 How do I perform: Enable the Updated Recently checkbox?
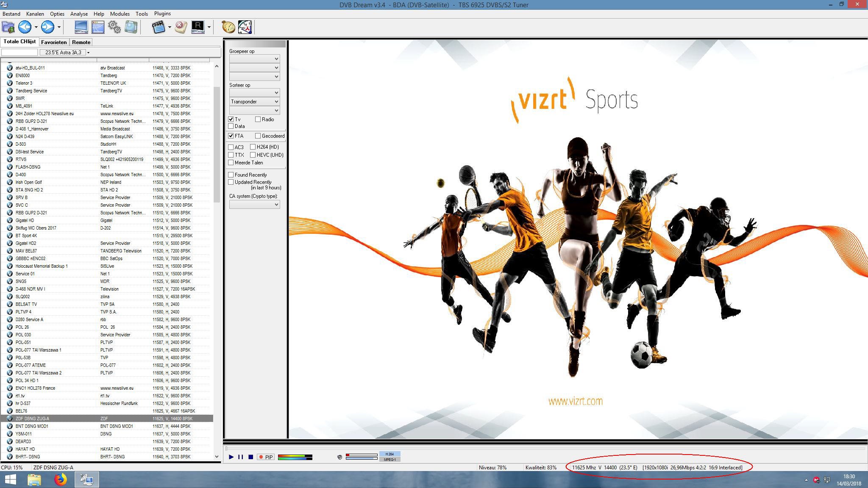pos(231,182)
